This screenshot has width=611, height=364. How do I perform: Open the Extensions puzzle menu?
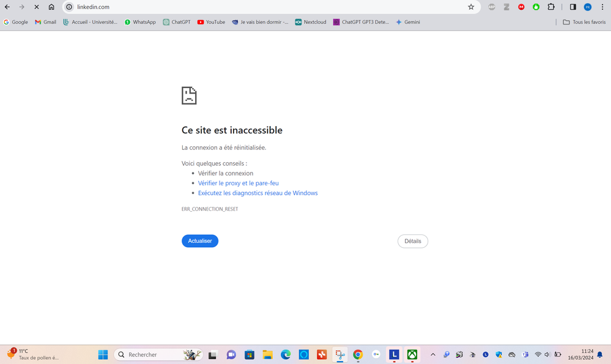click(551, 7)
